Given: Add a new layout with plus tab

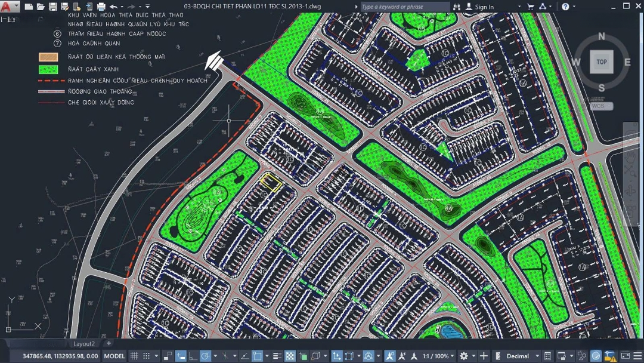Looking at the screenshot, I should pos(109,343).
